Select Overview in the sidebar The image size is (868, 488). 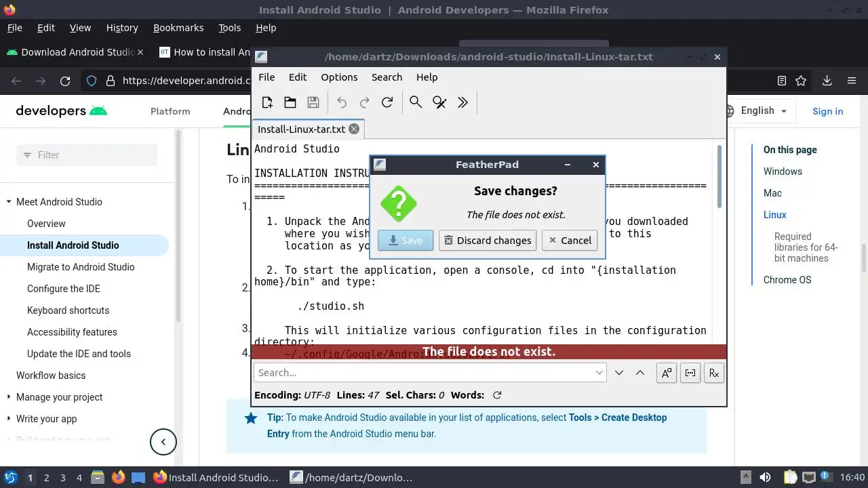coord(46,224)
